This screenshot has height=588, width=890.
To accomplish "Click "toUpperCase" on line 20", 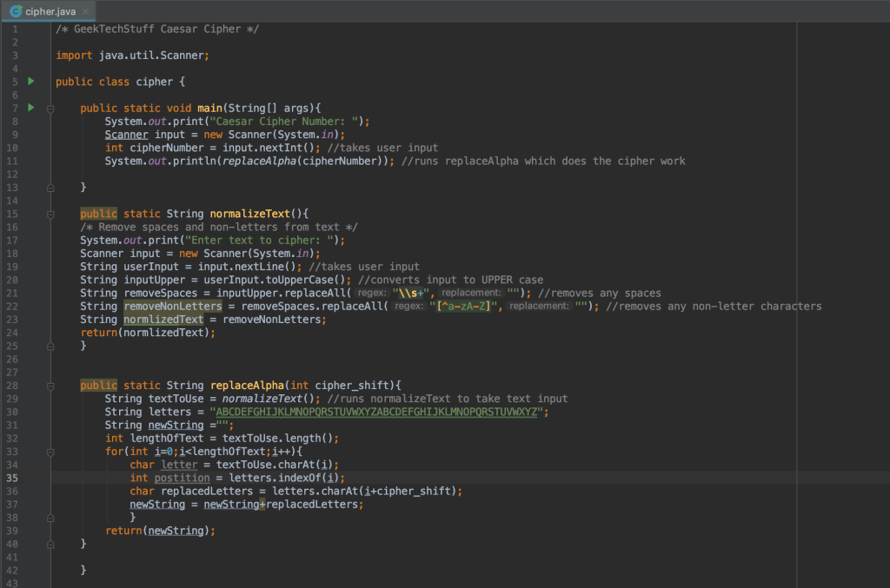I will point(299,281).
